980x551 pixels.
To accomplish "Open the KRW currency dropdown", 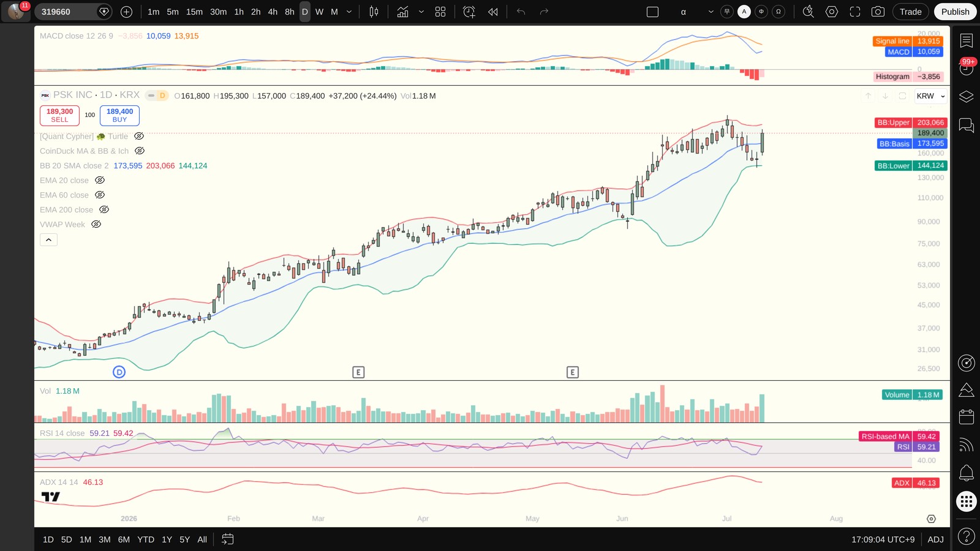I will [931, 96].
